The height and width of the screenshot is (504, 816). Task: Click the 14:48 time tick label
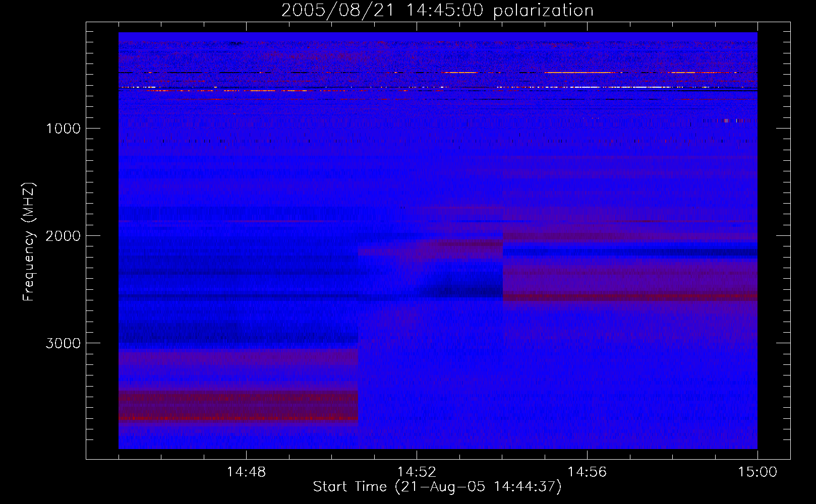click(246, 472)
